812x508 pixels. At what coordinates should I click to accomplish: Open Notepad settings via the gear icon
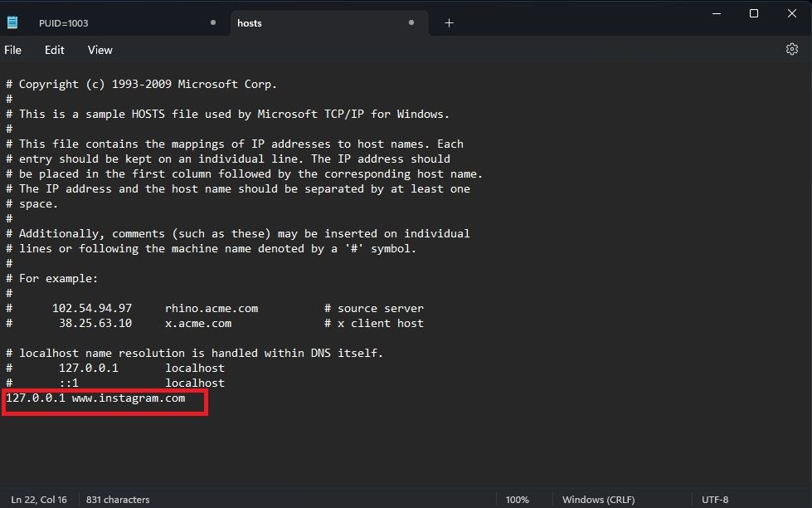791,49
